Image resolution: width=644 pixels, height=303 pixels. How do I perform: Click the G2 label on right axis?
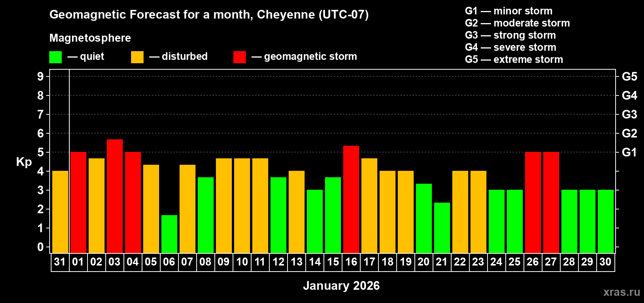coord(629,133)
